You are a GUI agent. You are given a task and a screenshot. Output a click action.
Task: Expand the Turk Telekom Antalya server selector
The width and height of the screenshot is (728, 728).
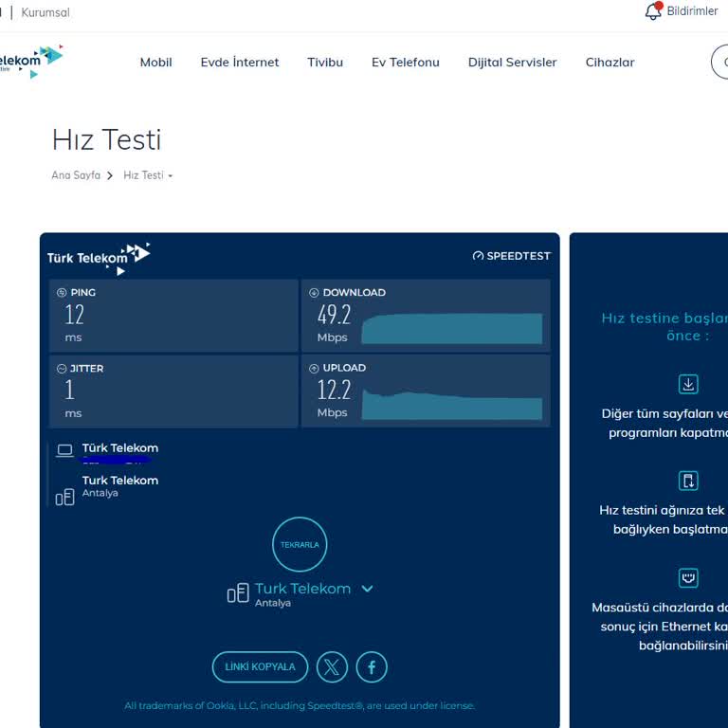point(367,589)
